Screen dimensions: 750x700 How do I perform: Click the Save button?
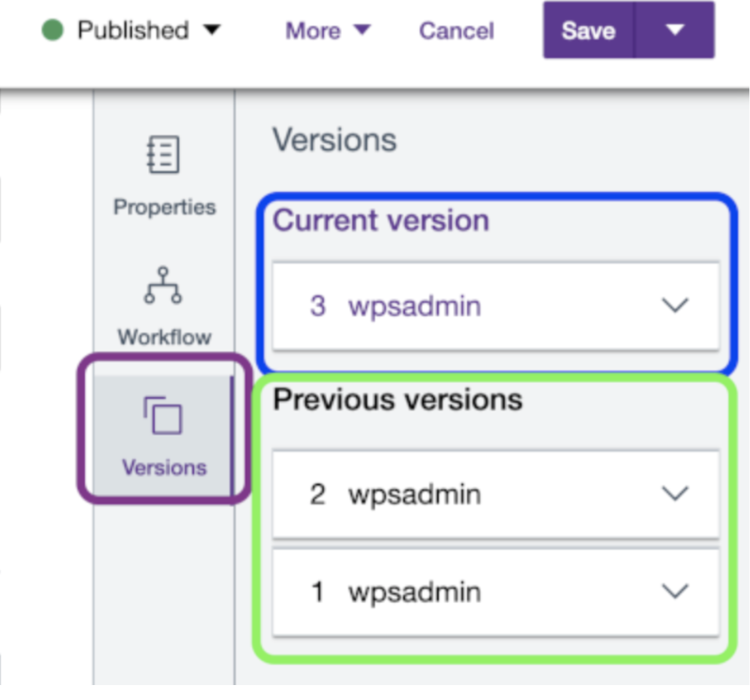coord(587,31)
